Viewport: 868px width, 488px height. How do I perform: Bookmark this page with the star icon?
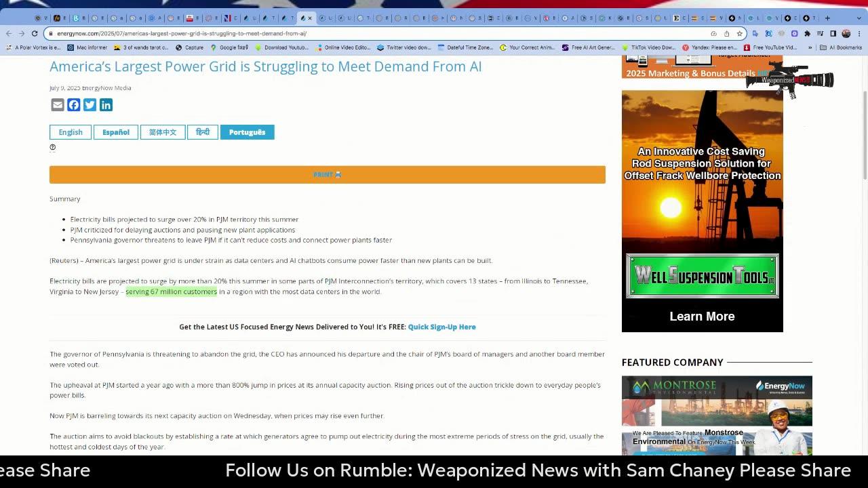740,33
